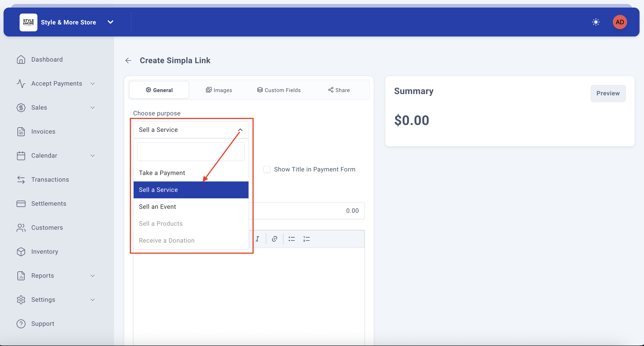Switch to the Custom Fields tab
Image resolution: width=644 pixels, height=346 pixels.
(x=279, y=90)
